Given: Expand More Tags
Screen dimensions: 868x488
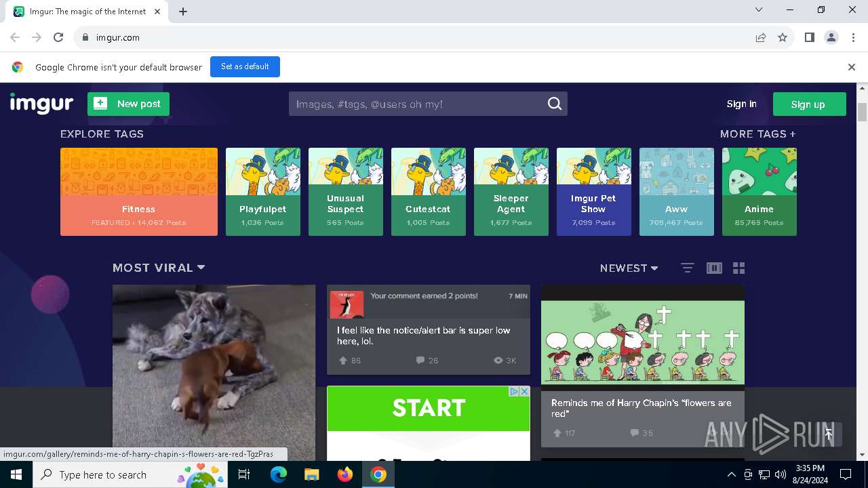Looking at the screenshot, I should [758, 134].
